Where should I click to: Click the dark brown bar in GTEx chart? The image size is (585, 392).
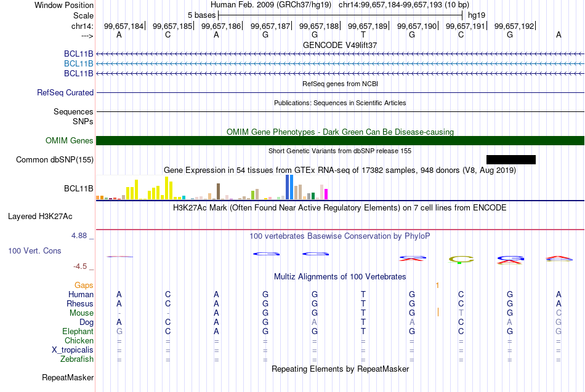pyautogui.click(x=218, y=191)
